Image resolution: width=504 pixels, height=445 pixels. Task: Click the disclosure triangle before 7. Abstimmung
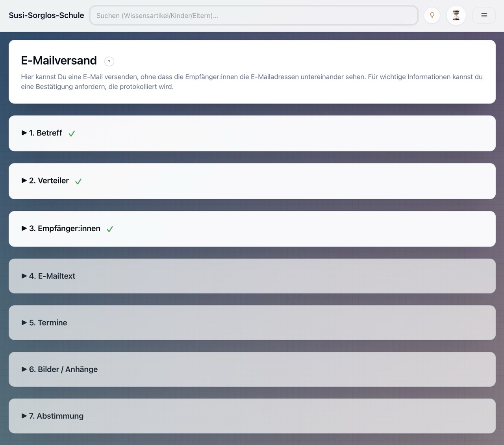coord(24,416)
